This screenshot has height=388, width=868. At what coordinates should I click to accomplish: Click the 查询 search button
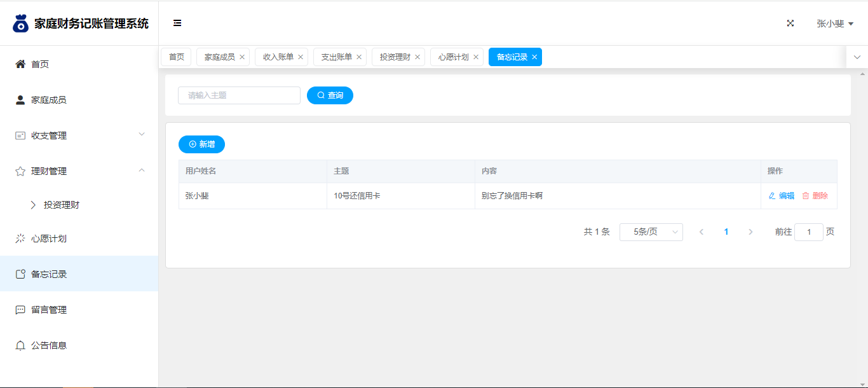point(330,95)
